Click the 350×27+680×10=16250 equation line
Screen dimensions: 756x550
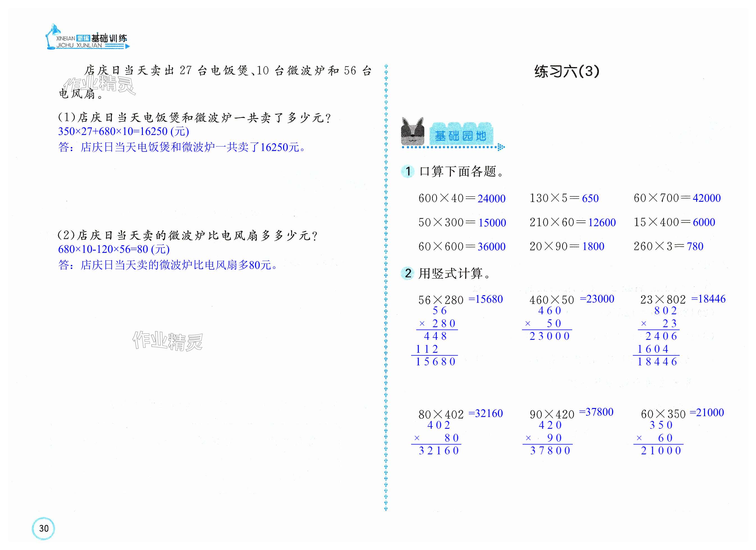click(123, 131)
